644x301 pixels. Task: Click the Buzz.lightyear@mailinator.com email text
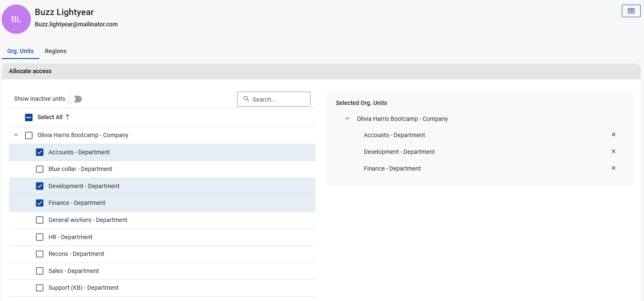pos(76,24)
